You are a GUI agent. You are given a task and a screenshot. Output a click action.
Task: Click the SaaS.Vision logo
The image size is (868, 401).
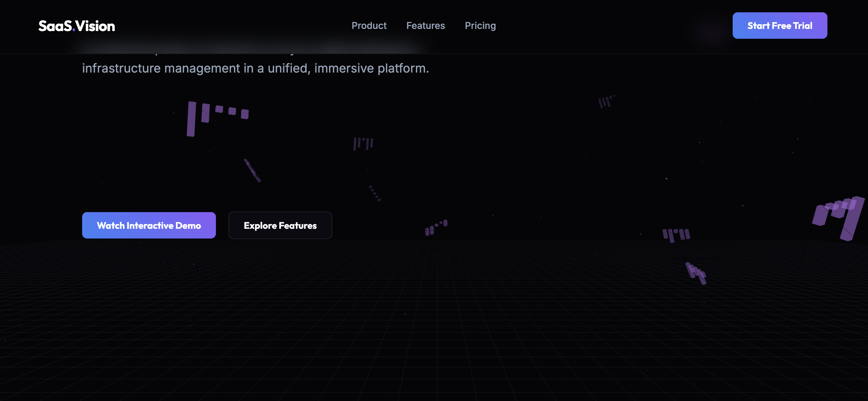click(77, 26)
